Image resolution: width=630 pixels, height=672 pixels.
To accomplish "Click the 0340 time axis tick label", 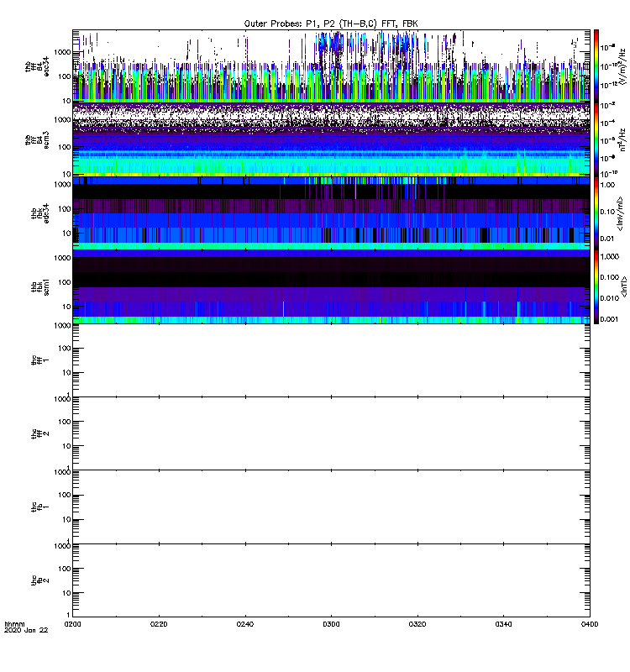I will (503, 625).
